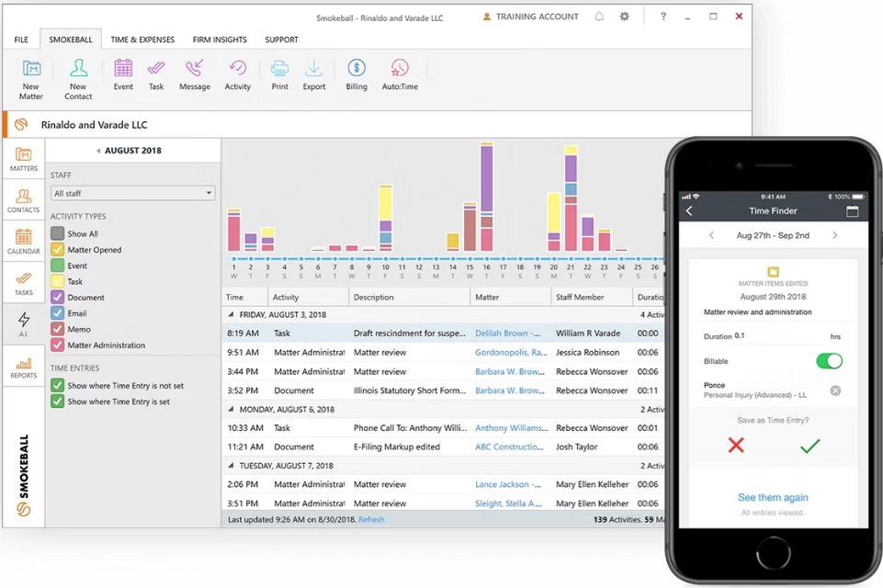This screenshot has width=883, height=588.
Task: Click the Refresh link in status bar
Action: coord(371,519)
